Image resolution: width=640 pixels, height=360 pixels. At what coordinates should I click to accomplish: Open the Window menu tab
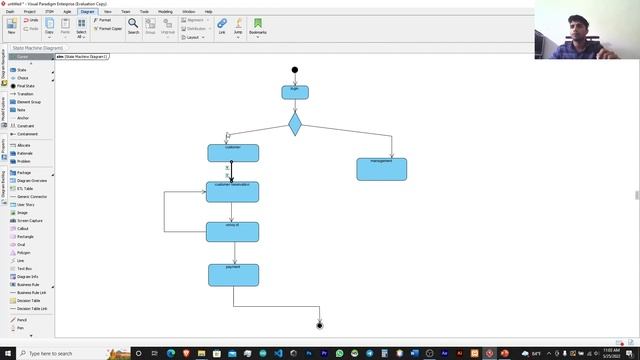189,11
